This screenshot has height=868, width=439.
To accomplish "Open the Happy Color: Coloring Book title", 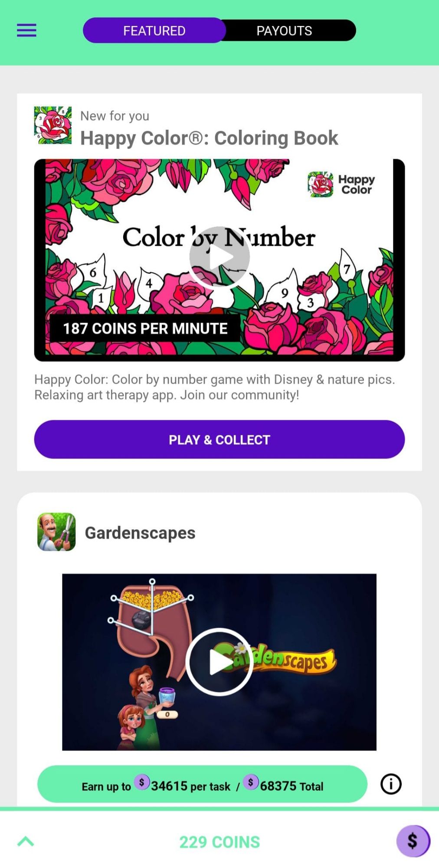I will click(x=209, y=138).
